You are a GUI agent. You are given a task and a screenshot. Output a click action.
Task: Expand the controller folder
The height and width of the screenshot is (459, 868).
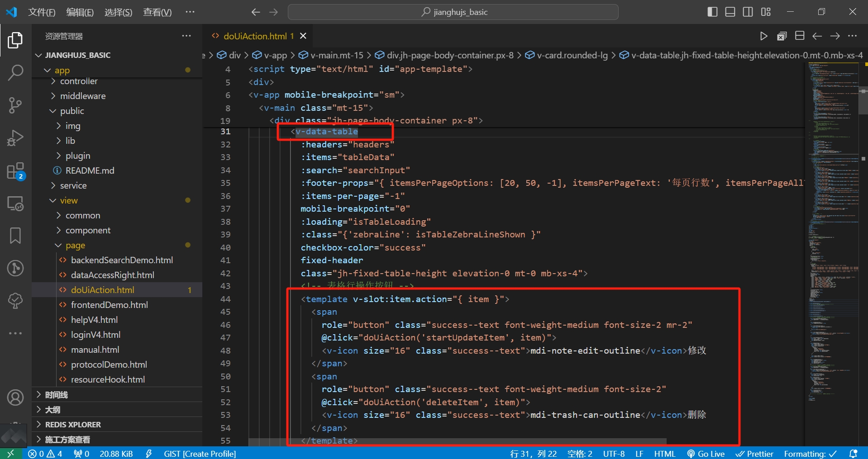[x=79, y=81]
